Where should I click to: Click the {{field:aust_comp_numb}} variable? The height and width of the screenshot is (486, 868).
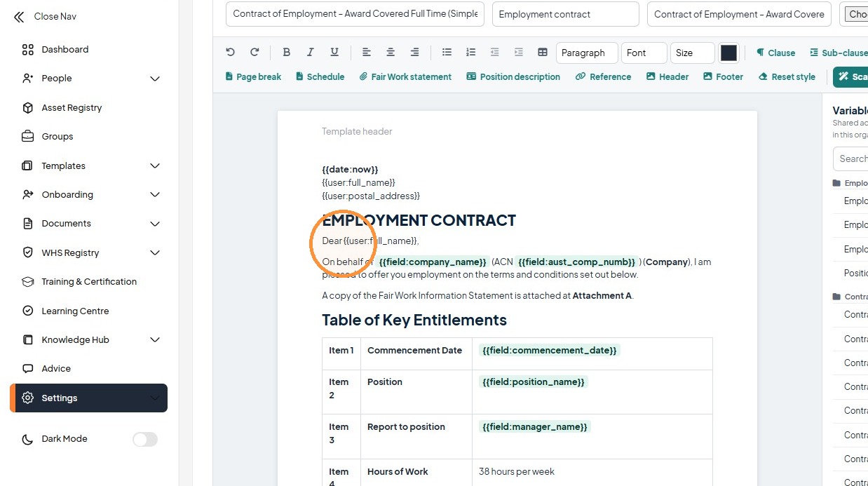coord(577,262)
